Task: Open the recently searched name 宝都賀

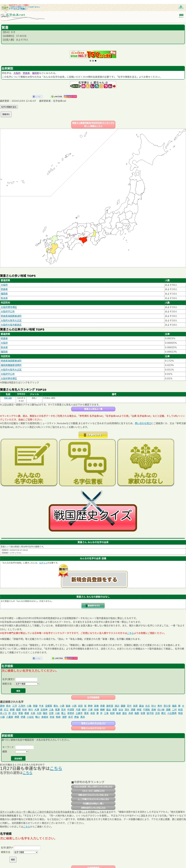Action: click(x=49, y=706)
